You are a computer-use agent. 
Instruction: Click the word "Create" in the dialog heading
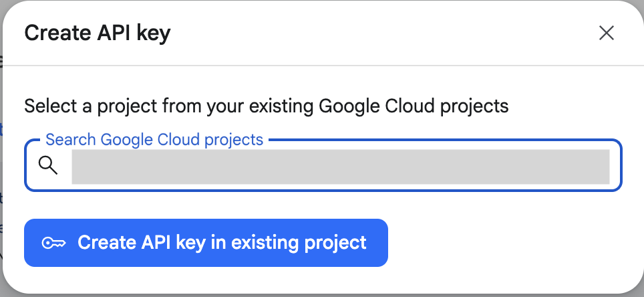point(55,33)
